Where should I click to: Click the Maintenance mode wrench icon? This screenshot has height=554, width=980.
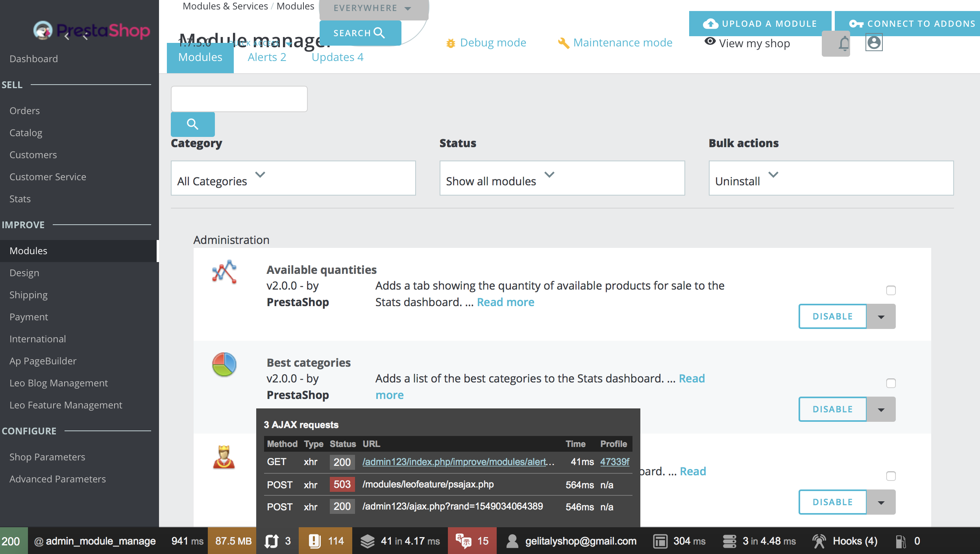563,43
